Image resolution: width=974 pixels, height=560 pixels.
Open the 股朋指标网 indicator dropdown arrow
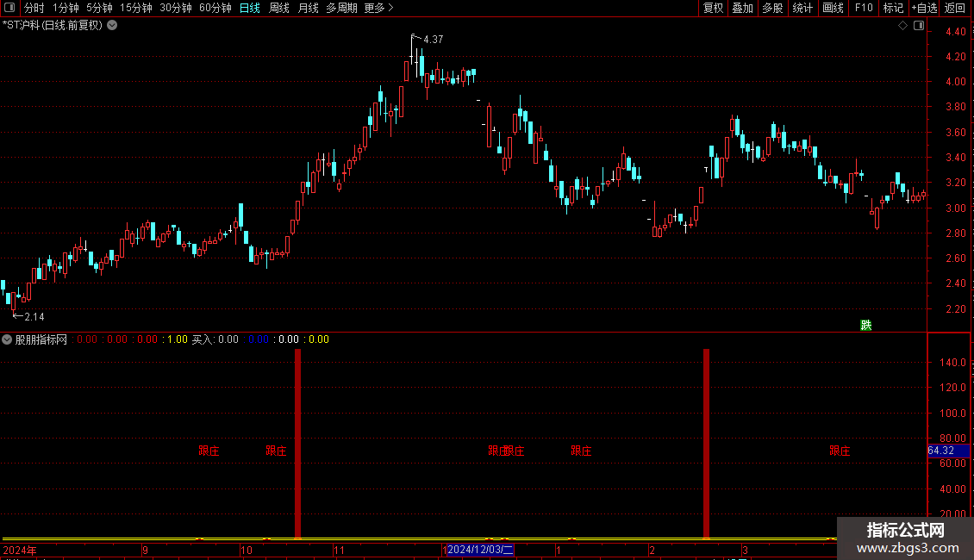7,339
